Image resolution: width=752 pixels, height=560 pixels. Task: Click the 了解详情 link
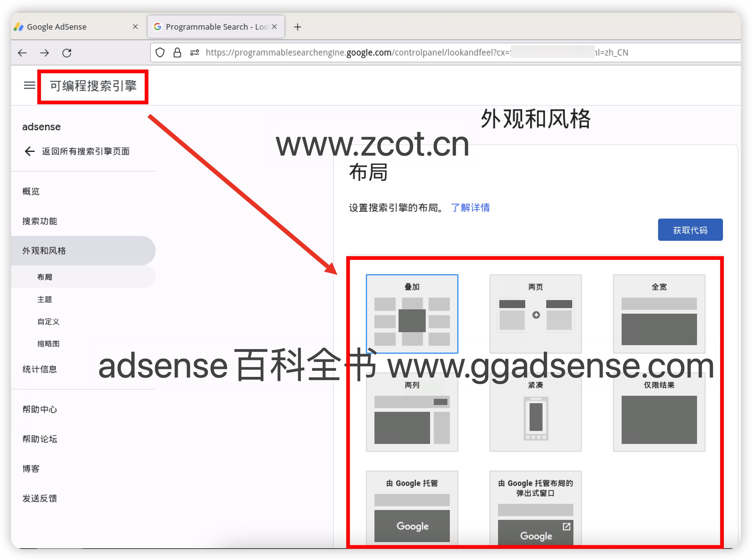click(470, 207)
